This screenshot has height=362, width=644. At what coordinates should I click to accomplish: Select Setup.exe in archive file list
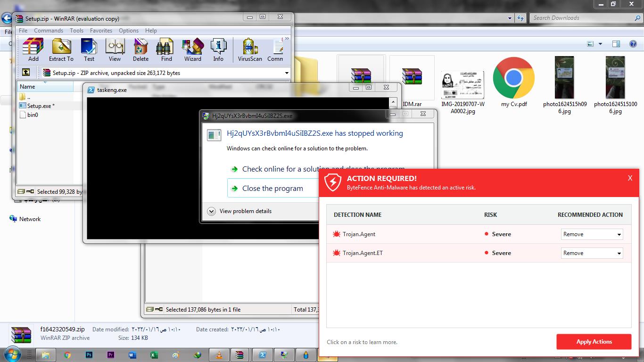41,106
